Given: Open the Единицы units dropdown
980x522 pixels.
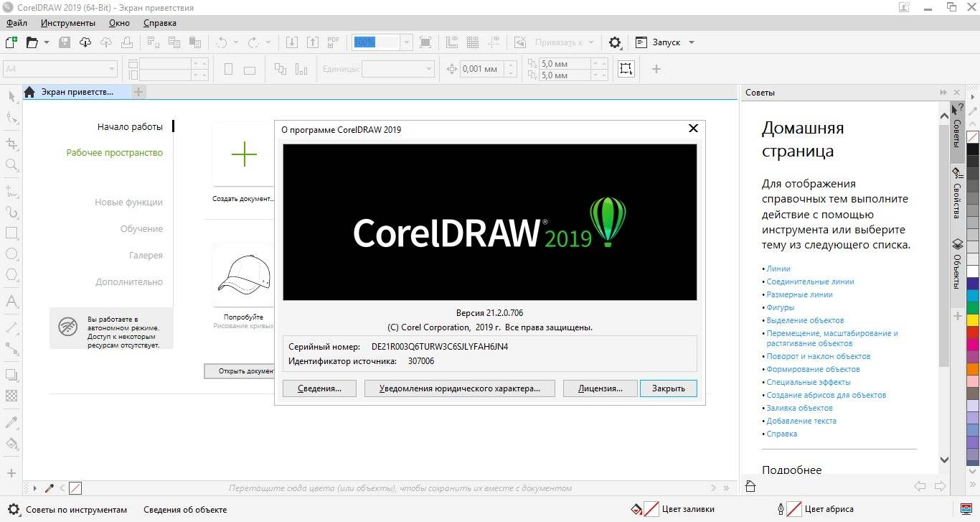Looking at the screenshot, I should click(x=429, y=70).
